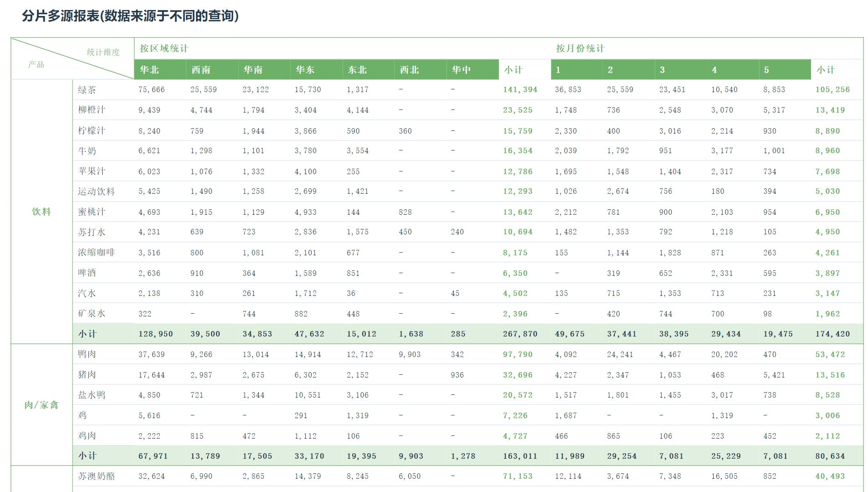The image size is (868, 492).
Task: Click the 鸭肉 华北 value 37,639
Action: coord(152,355)
